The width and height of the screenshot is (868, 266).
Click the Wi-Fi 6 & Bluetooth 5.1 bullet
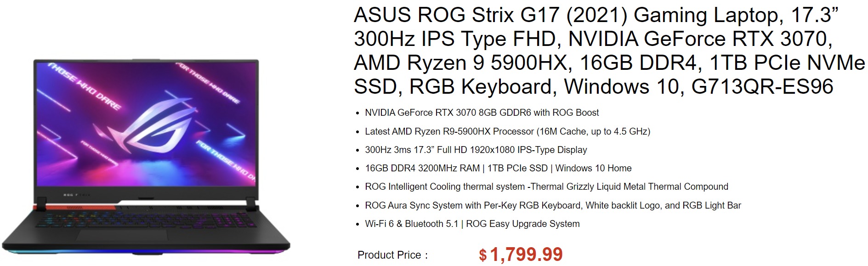472,224
